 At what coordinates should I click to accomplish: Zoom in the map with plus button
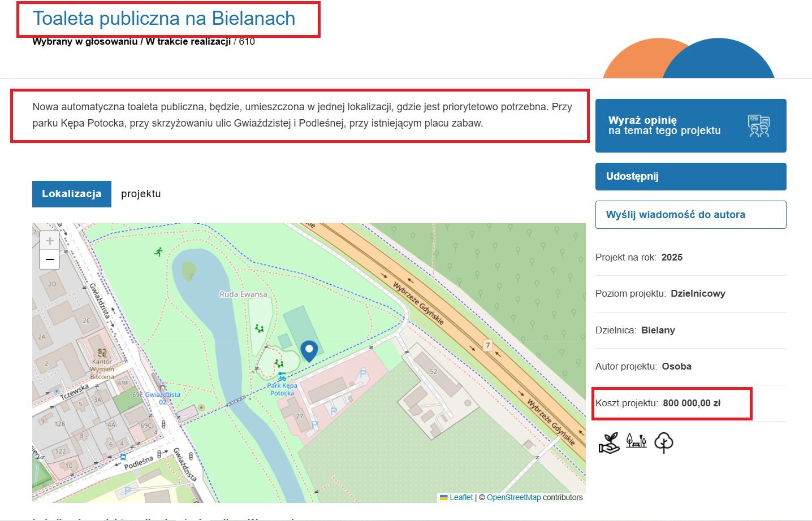tap(50, 241)
